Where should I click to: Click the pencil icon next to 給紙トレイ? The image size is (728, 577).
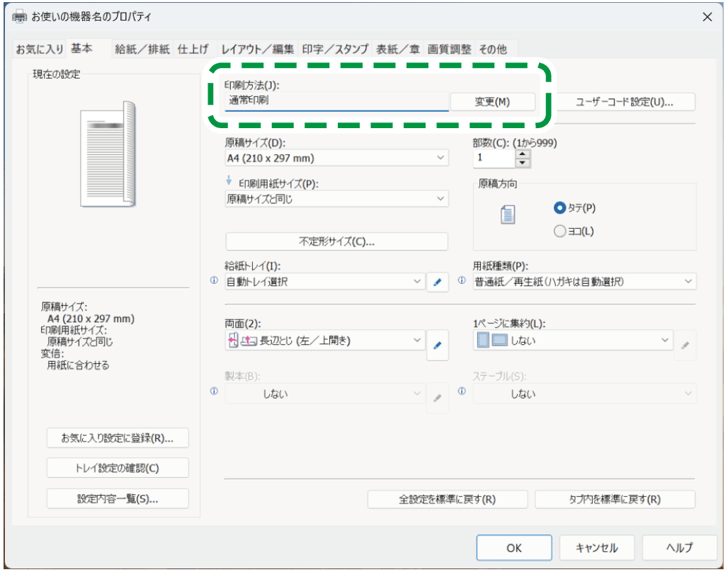point(438,282)
